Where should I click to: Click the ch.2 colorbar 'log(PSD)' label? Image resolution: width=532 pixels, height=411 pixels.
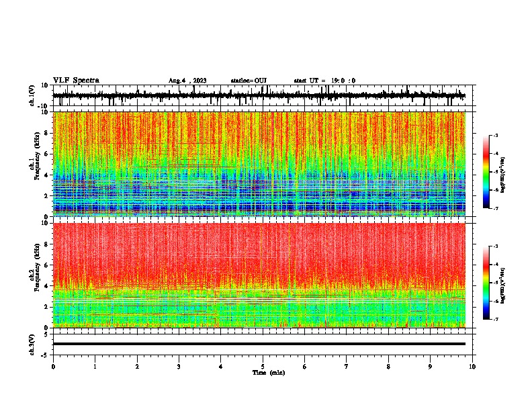click(x=503, y=285)
